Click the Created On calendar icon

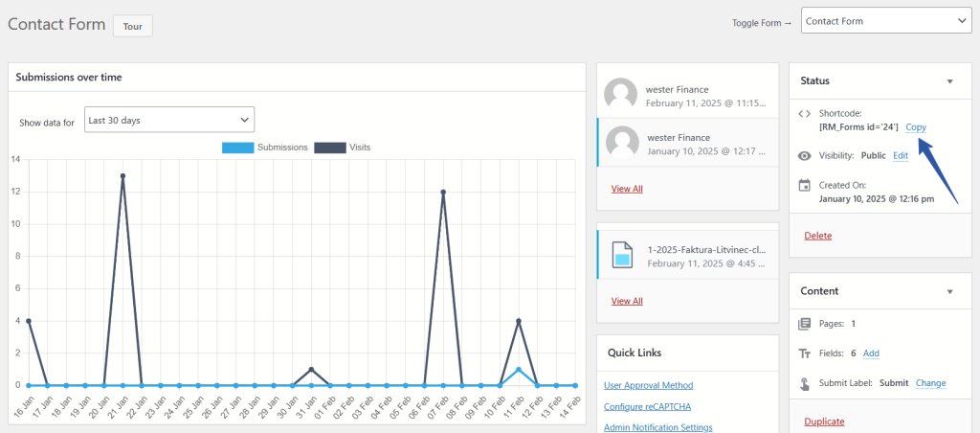click(x=804, y=185)
